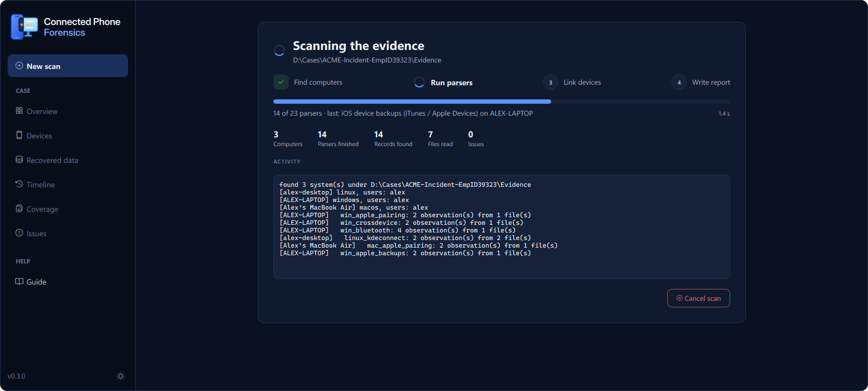Image resolution: width=868 pixels, height=391 pixels.
Task: Select the Write report step label
Action: (711, 83)
